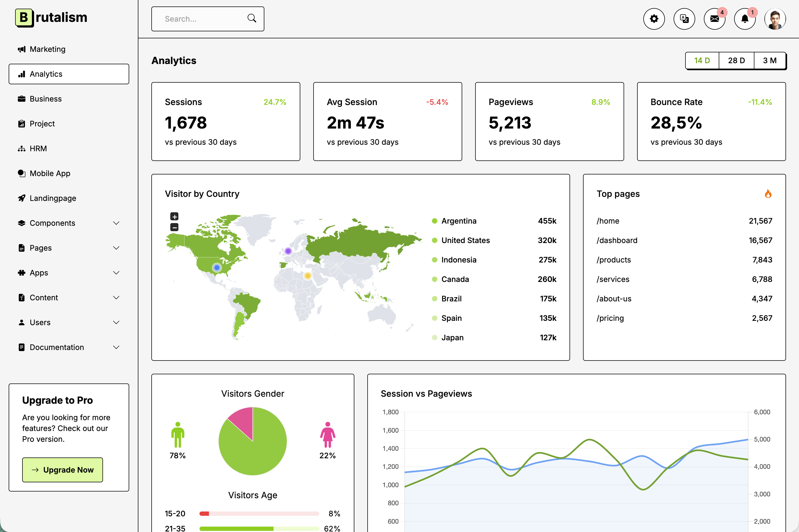This screenshot has height=532, width=799.
Task: Click the Argentina green legend dot
Action: tap(434, 221)
